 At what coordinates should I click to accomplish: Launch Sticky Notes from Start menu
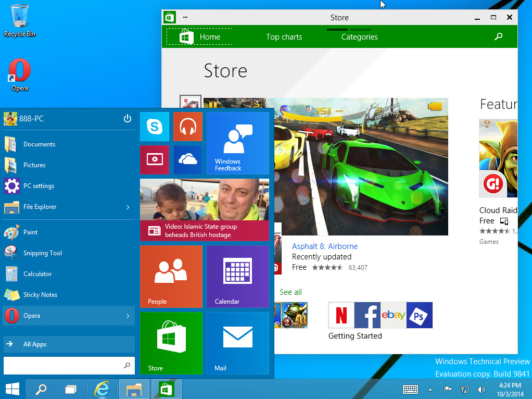[69, 295]
